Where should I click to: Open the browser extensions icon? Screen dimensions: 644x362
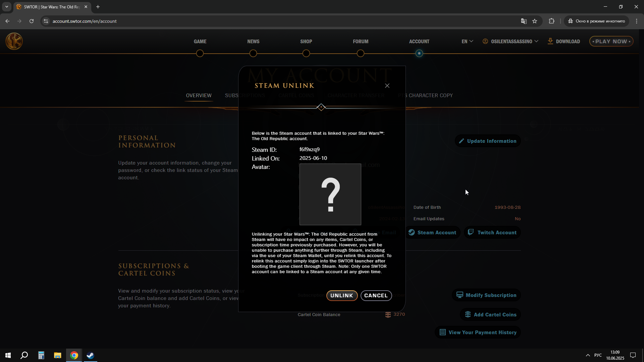pyautogui.click(x=552, y=21)
